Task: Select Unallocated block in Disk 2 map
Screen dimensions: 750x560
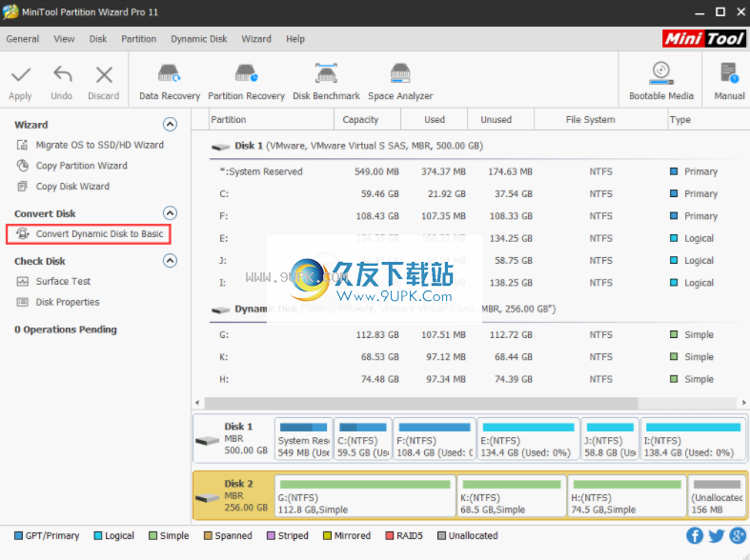Action: [x=717, y=496]
